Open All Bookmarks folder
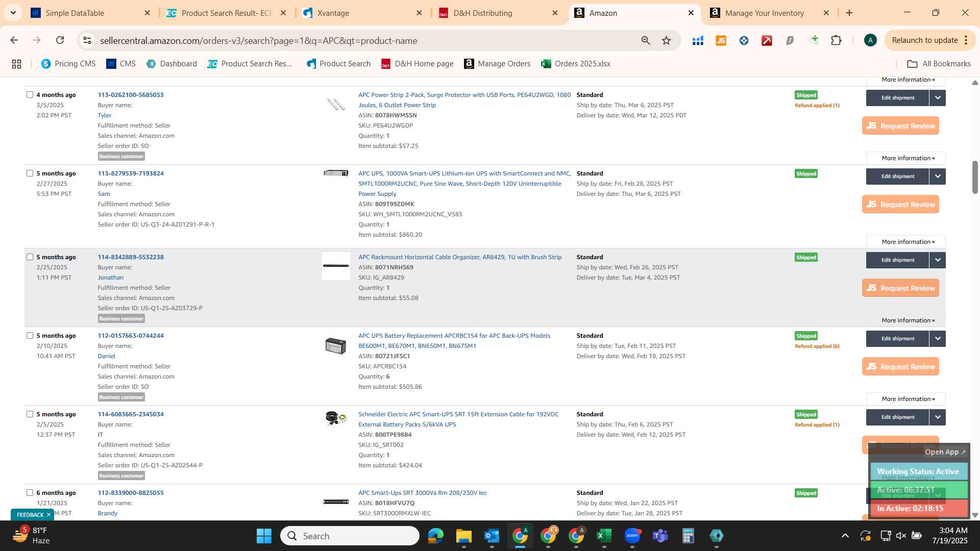The height and width of the screenshot is (551, 980). coord(939,64)
